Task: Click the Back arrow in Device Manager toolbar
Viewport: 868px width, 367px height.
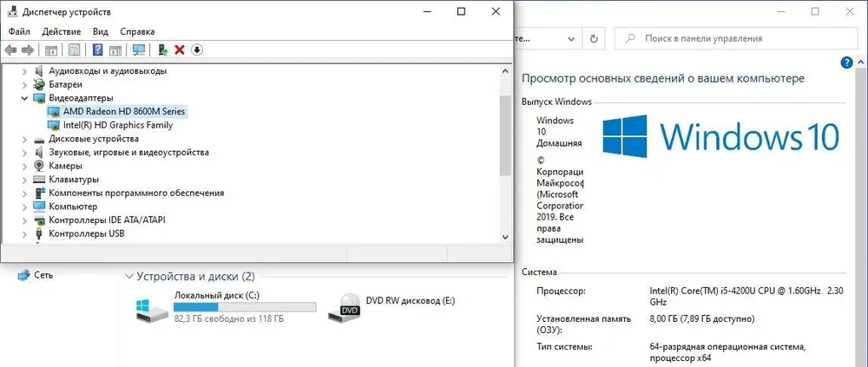Action: pos(10,50)
